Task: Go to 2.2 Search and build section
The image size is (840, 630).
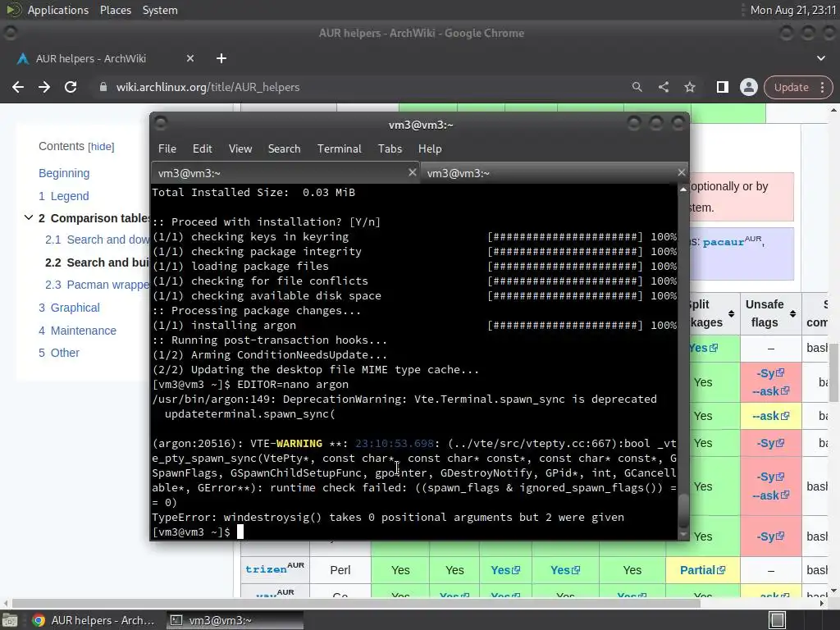Action: pyautogui.click(x=97, y=262)
